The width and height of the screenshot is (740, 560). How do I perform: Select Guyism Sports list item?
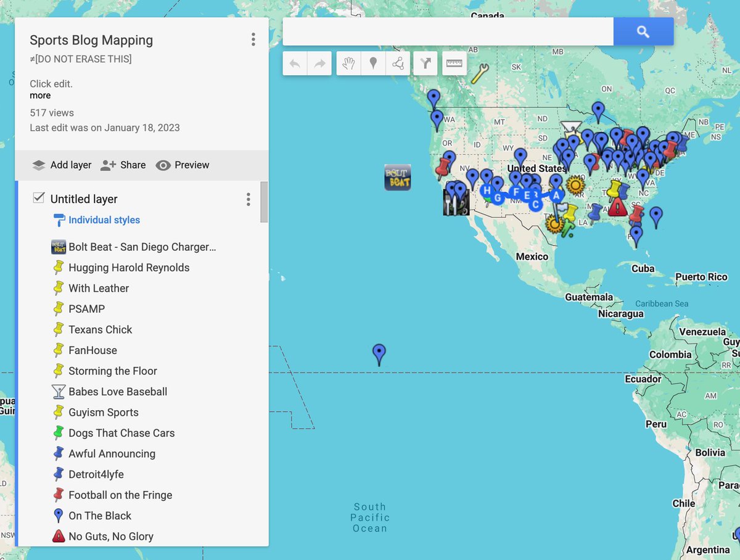click(x=104, y=412)
